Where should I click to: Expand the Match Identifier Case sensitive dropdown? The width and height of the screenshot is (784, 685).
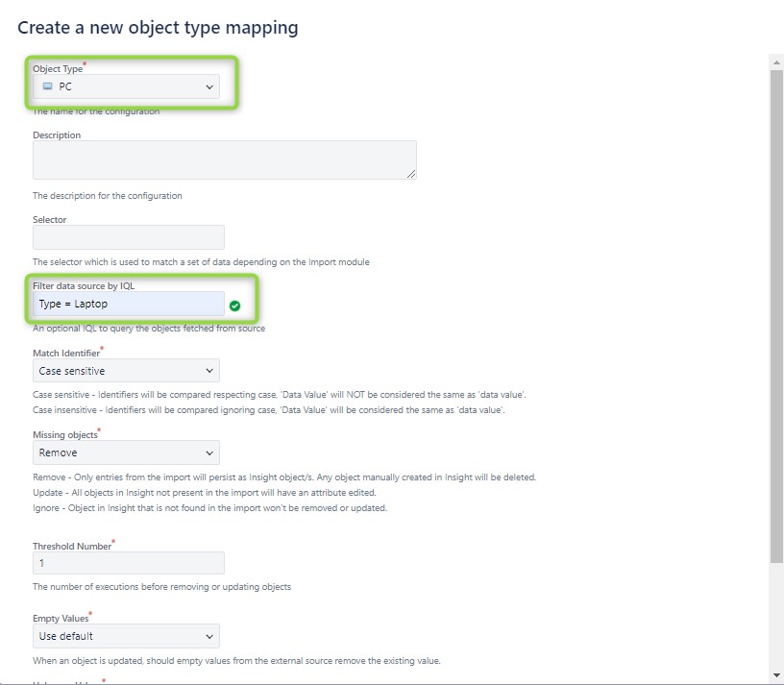[x=126, y=371]
